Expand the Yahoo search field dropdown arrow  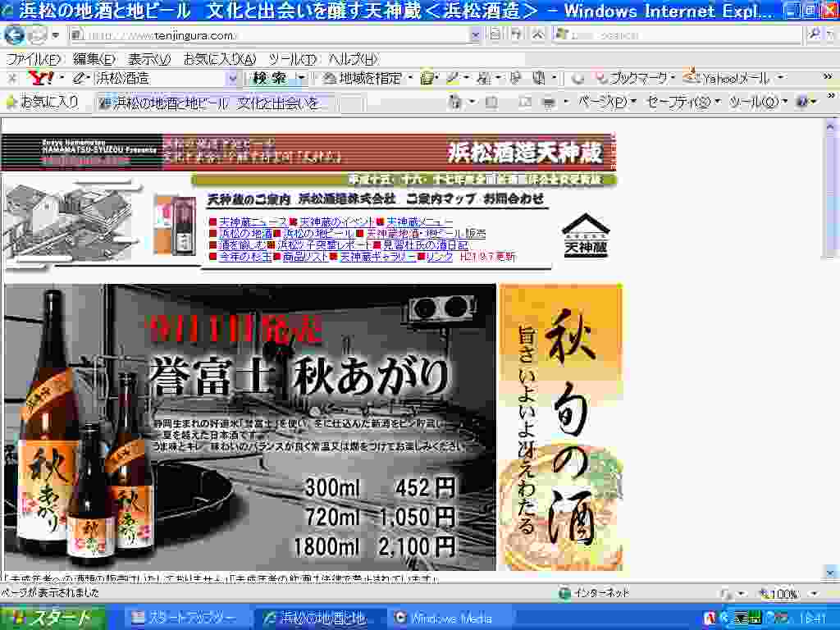click(x=233, y=78)
